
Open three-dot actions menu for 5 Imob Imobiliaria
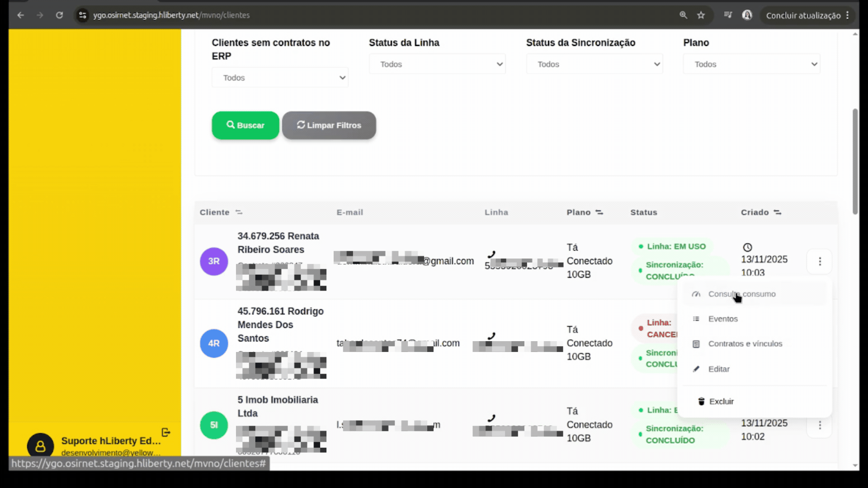tap(820, 425)
